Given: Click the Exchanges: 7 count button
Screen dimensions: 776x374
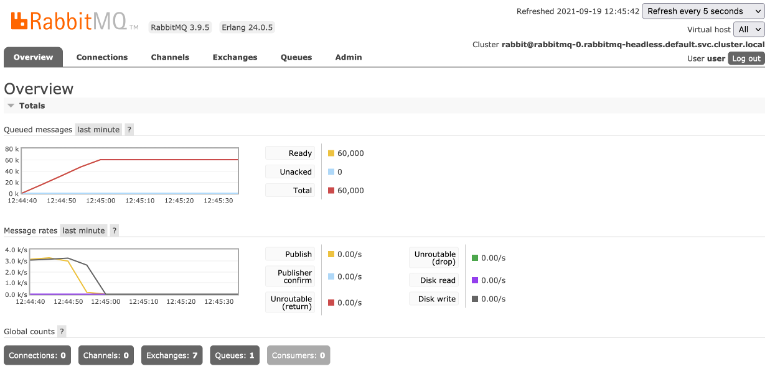Looking at the screenshot, I should coord(172,355).
